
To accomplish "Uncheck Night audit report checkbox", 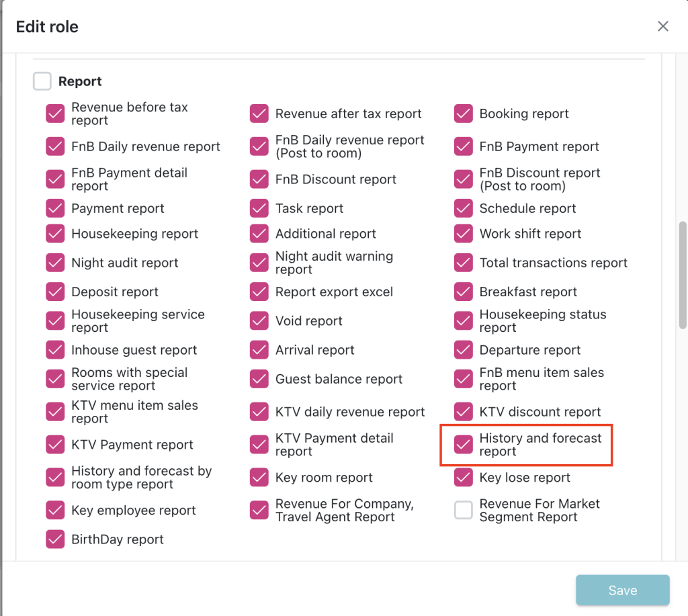I will pos(55,263).
